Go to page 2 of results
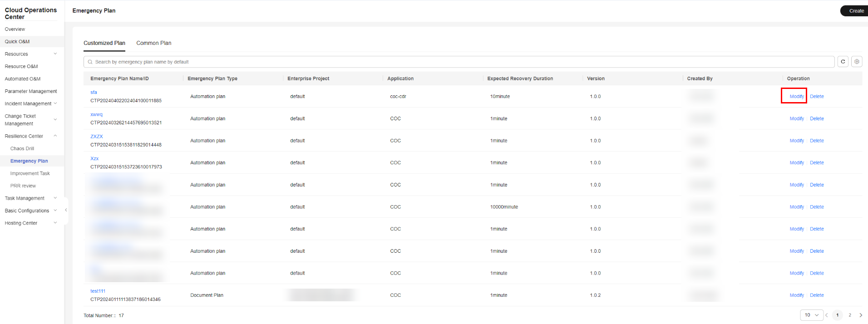 (x=850, y=315)
